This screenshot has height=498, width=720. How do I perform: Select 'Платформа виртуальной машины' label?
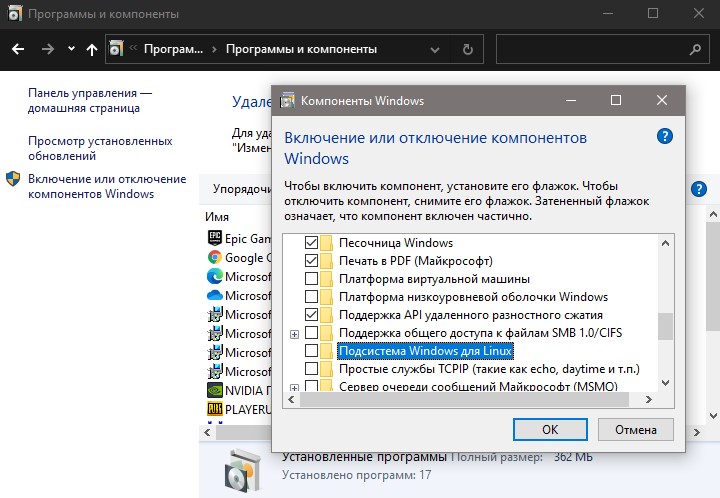[x=434, y=279]
